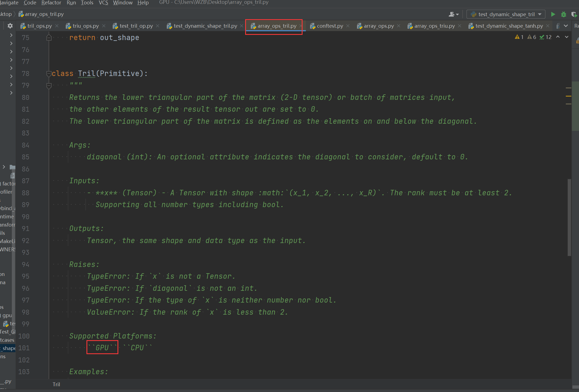Viewport: 579px width, 392px height.
Task: Click the typo checkmark count 12
Action: tap(545, 37)
